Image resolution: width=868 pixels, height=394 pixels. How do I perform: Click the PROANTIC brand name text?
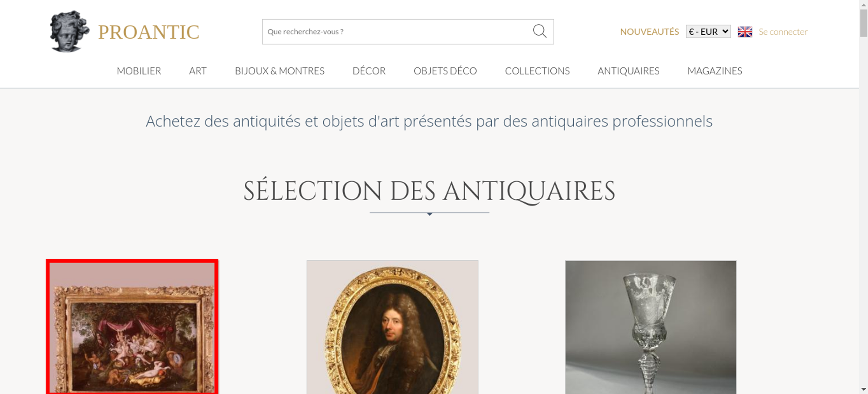coord(148,32)
